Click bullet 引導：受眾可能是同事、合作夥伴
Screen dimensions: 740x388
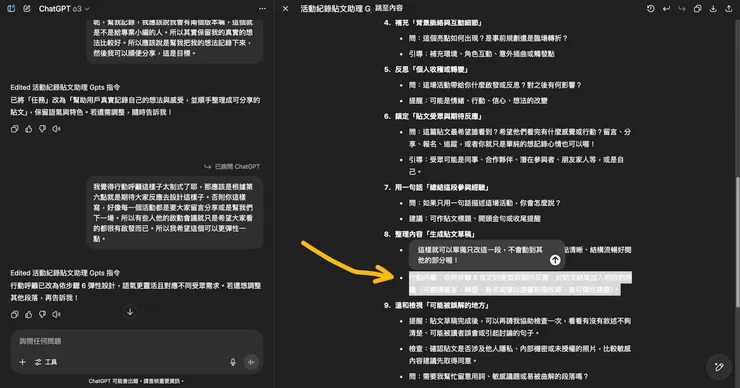point(516,166)
